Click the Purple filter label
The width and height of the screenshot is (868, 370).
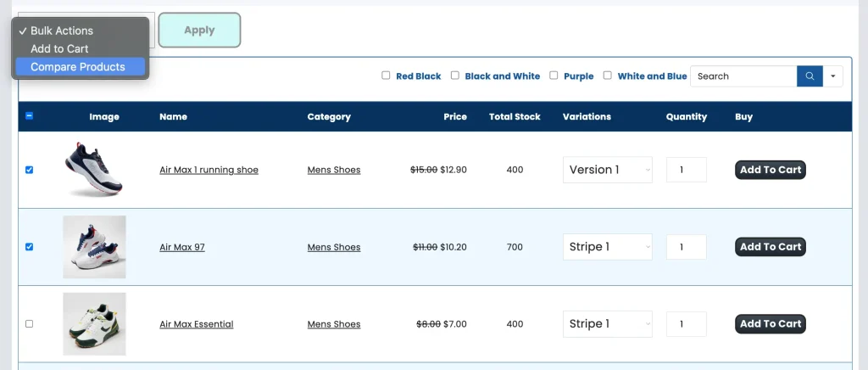tap(578, 76)
